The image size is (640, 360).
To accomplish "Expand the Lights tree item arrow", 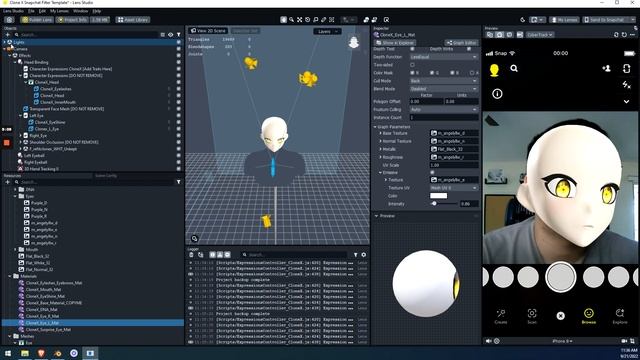I will click(4, 42).
